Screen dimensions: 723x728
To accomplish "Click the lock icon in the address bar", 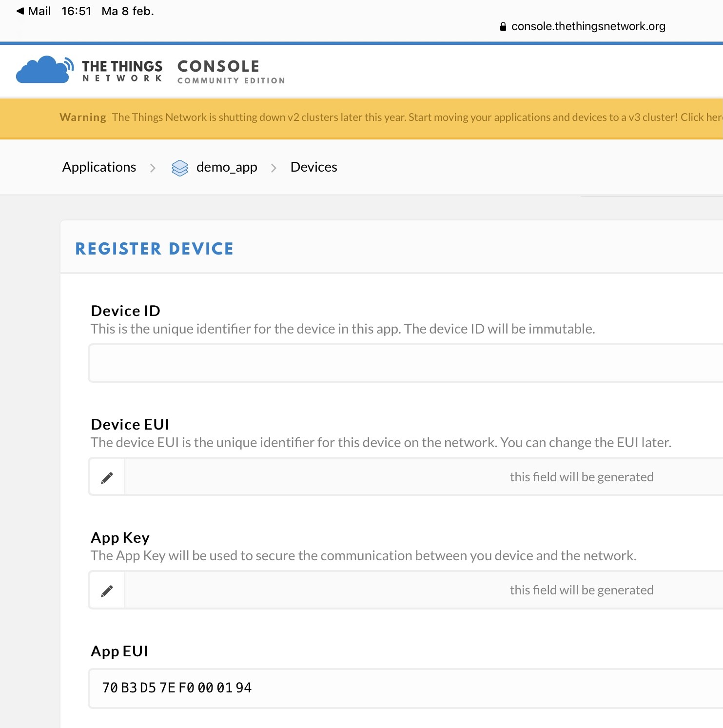I will (503, 27).
